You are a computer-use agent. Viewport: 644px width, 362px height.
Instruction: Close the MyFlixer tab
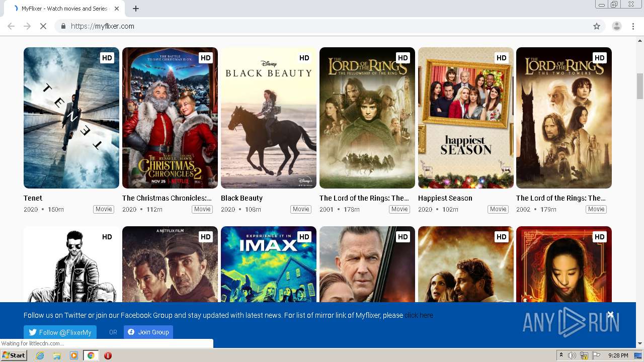click(117, 9)
